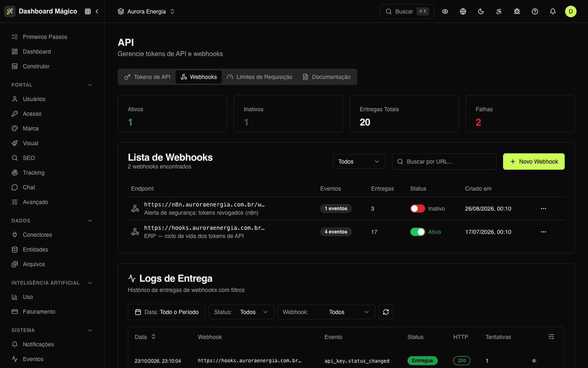Open the Status filter dropdown in logs
This screenshot has width=588, height=368.
pyautogui.click(x=241, y=312)
